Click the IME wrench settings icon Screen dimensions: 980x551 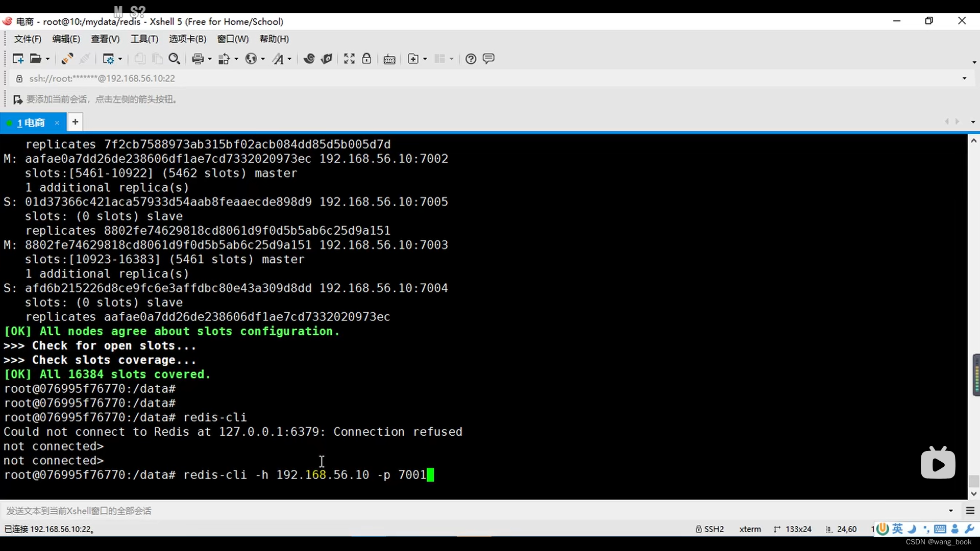click(970, 529)
